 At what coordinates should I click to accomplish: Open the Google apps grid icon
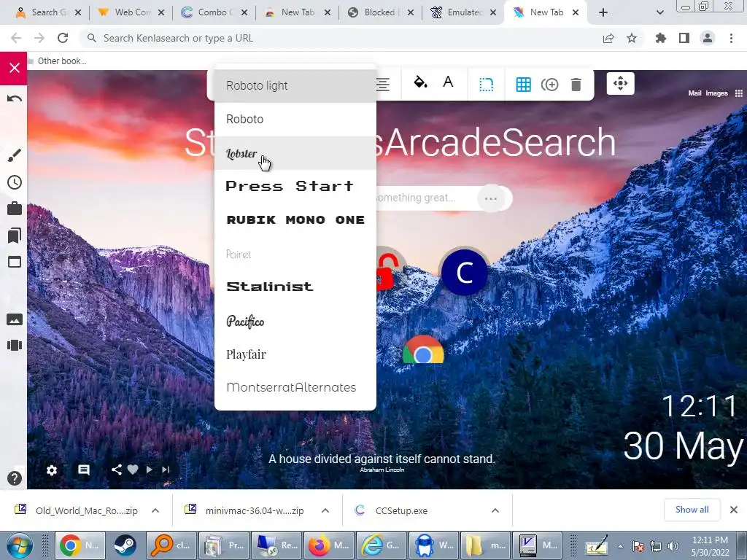click(738, 93)
